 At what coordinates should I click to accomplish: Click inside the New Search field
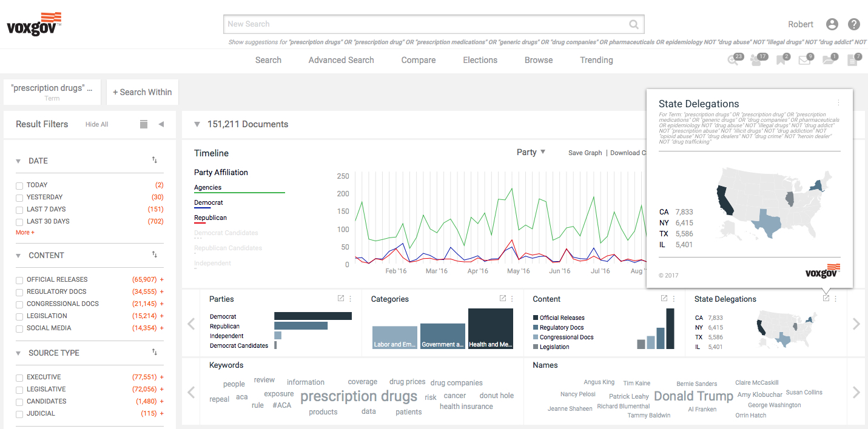tap(434, 24)
